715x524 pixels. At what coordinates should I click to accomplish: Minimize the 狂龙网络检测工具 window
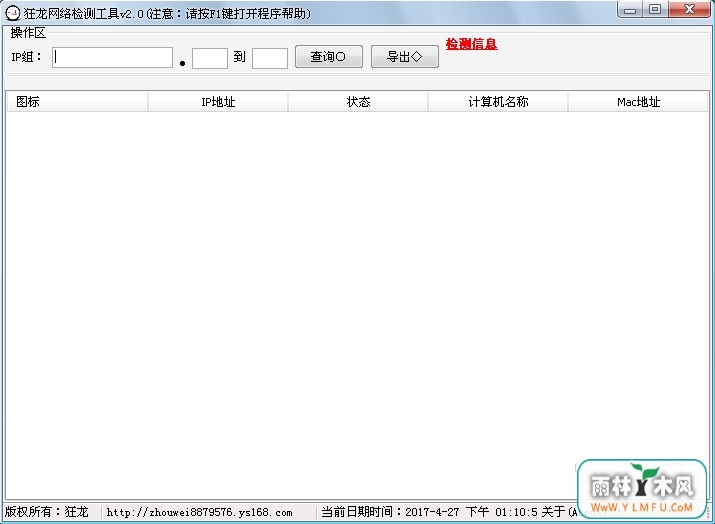pyautogui.click(x=630, y=10)
